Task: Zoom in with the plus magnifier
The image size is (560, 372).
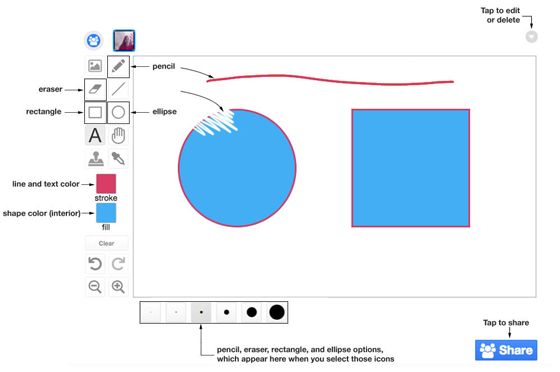Action: 118,287
